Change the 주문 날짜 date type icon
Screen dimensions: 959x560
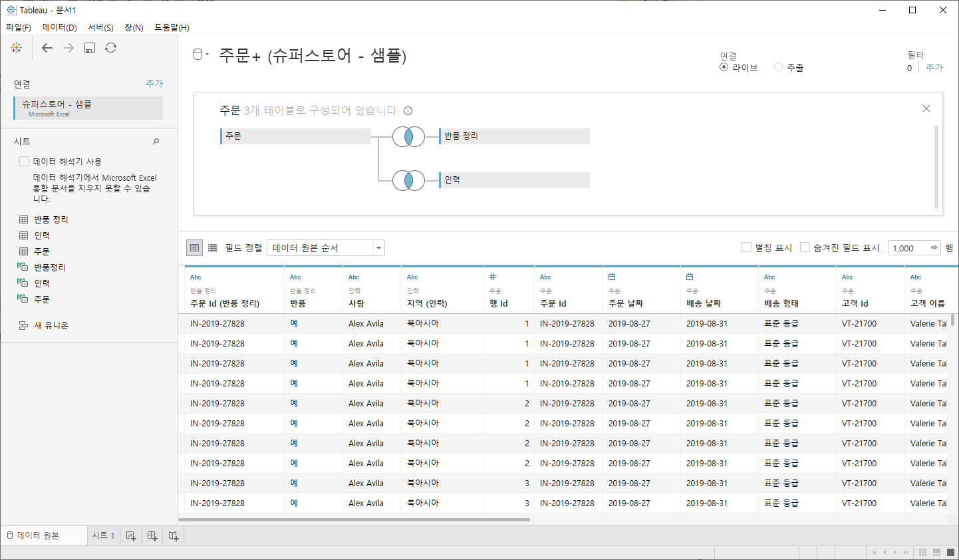pos(612,277)
